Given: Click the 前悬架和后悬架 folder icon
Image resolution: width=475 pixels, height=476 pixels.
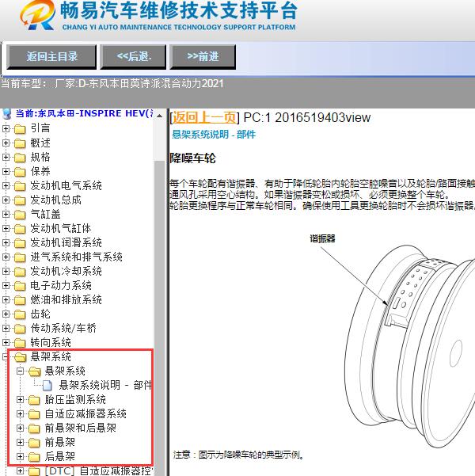Looking at the screenshot, I should point(34,428).
